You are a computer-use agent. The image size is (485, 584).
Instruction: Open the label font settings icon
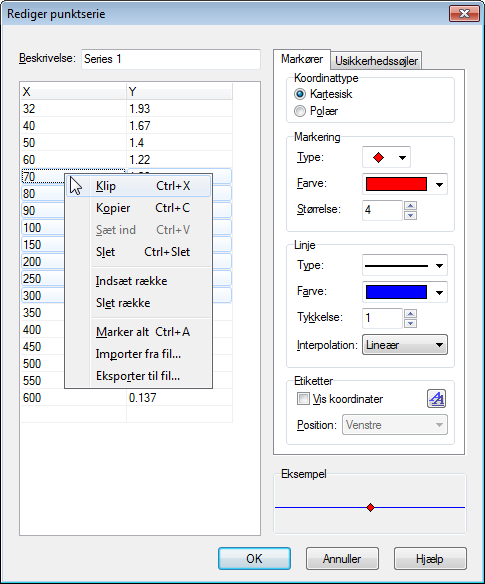[x=436, y=399]
